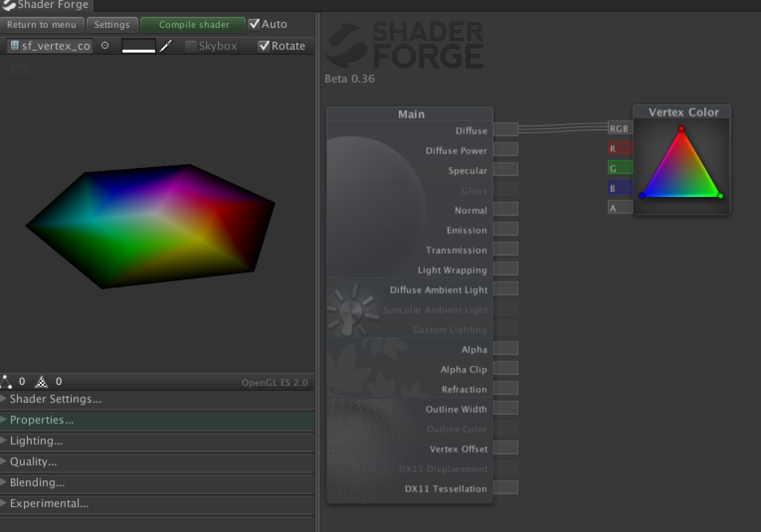Expand the Blending section
Screen dimensions: 761x532
point(157,483)
